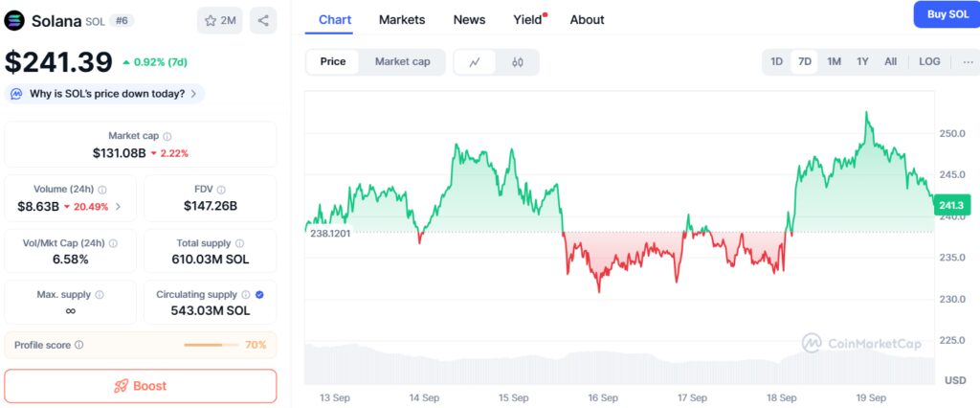Screen dimensions: 980x408
Task: Expand the Volume (24h) details chevron
Action: (118, 206)
